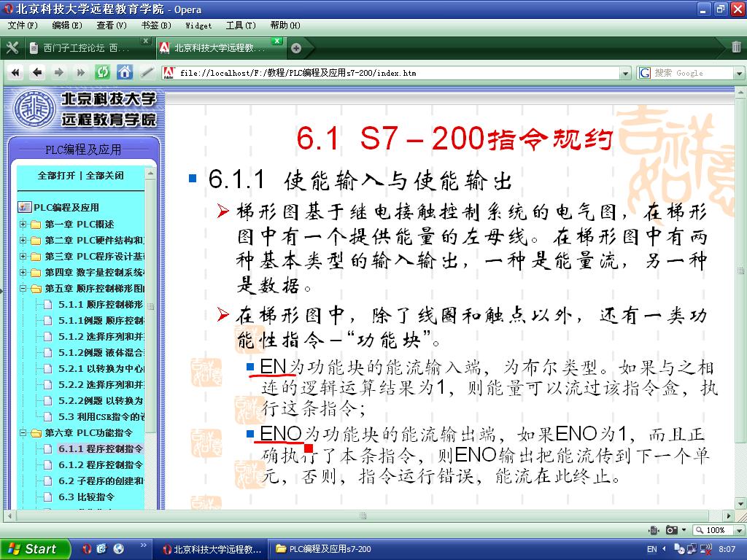The image size is (747, 560).
Task: Click the Back navigation arrow
Action: (x=36, y=72)
